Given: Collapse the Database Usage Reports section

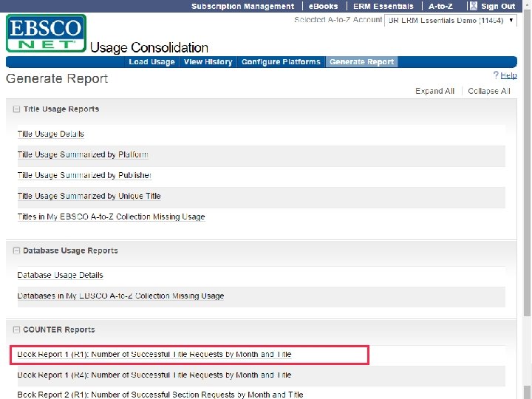Looking at the screenshot, I should [x=16, y=250].
